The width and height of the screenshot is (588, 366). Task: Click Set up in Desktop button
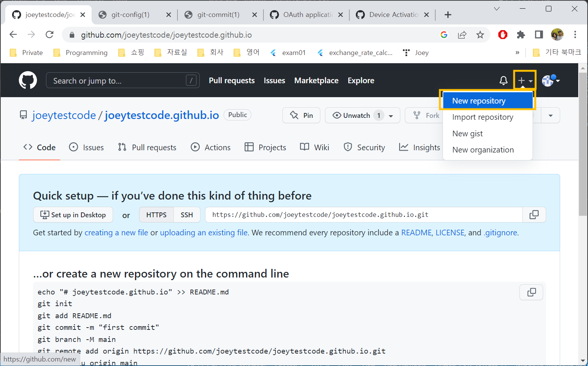click(73, 215)
